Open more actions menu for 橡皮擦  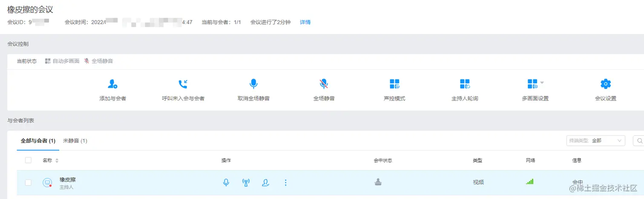pyautogui.click(x=285, y=182)
